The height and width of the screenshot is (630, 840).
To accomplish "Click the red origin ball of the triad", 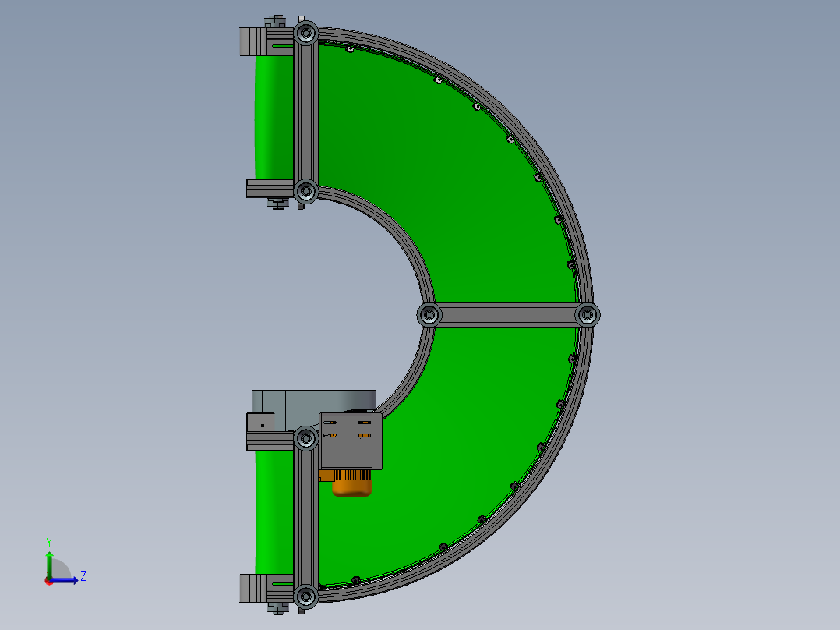I will [49, 581].
